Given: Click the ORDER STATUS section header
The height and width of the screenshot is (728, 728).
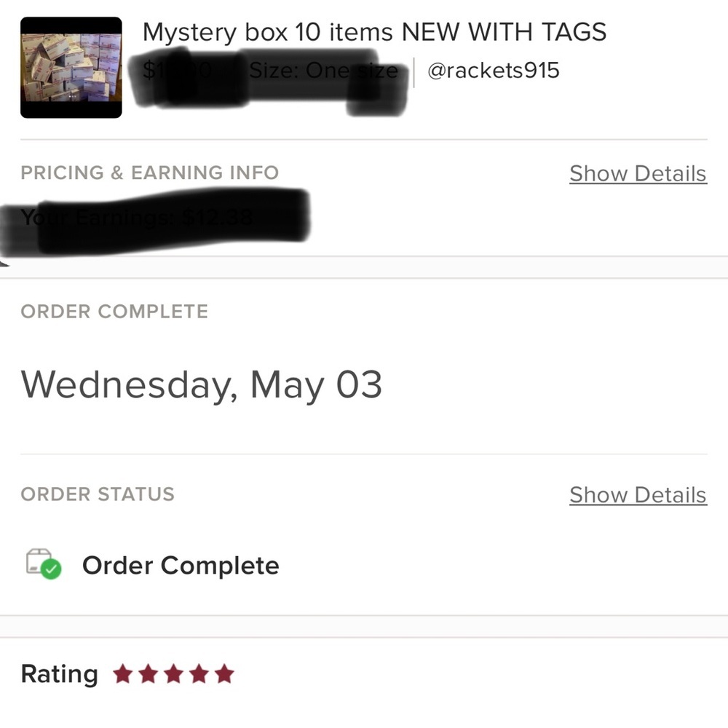Looking at the screenshot, I should 97,494.
